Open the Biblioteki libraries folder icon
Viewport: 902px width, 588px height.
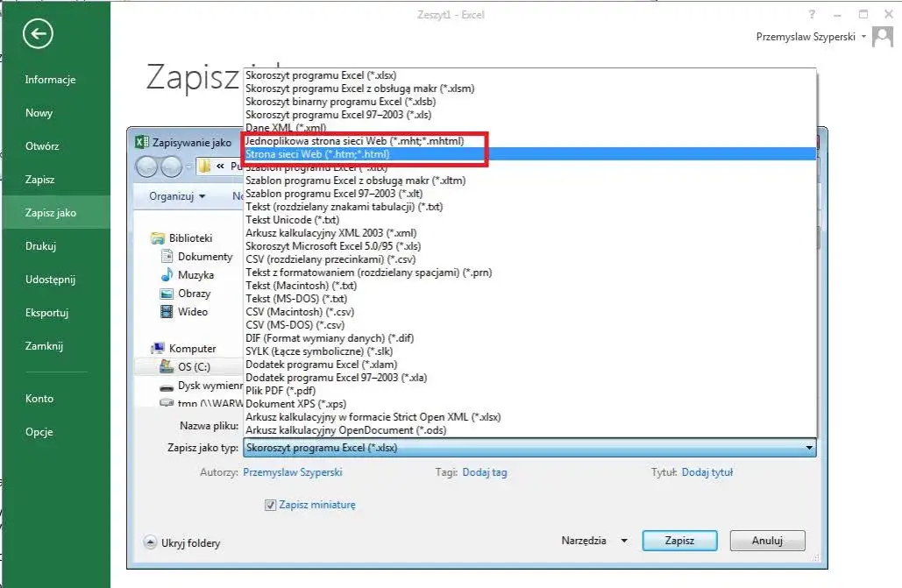158,238
